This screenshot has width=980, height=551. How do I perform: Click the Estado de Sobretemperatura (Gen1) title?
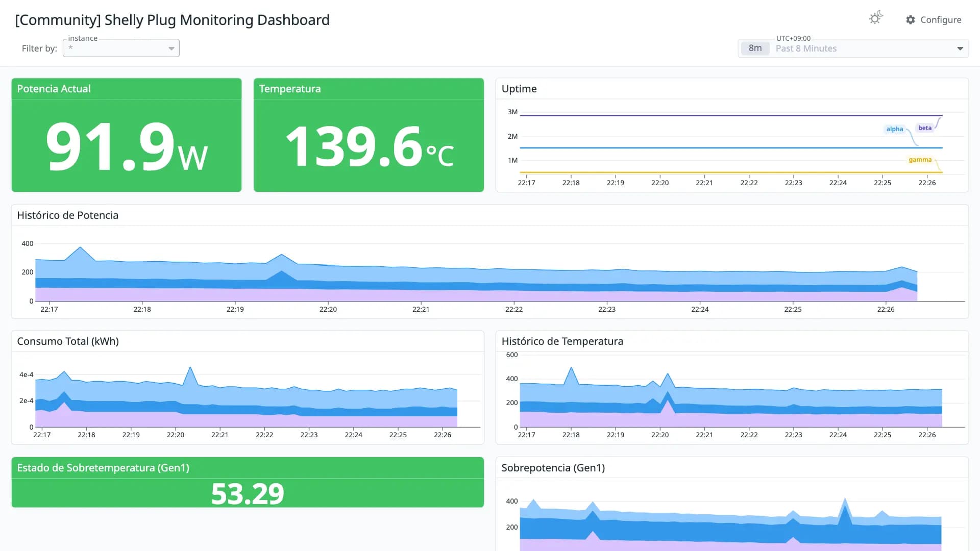point(103,468)
